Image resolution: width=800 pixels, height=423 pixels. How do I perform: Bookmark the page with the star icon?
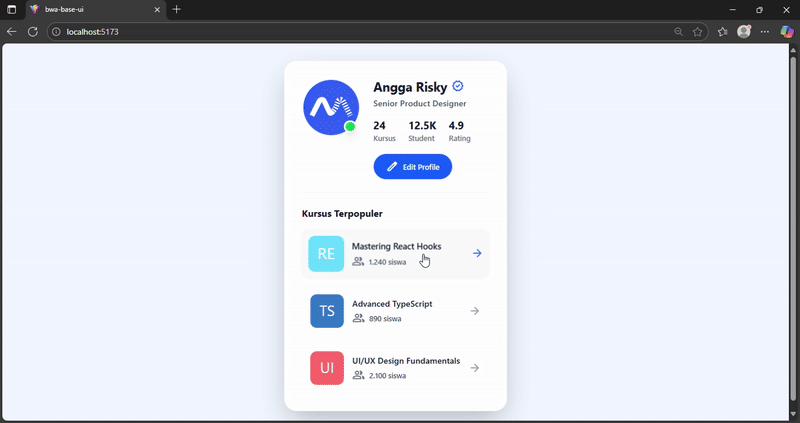click(x=697, y=32)
